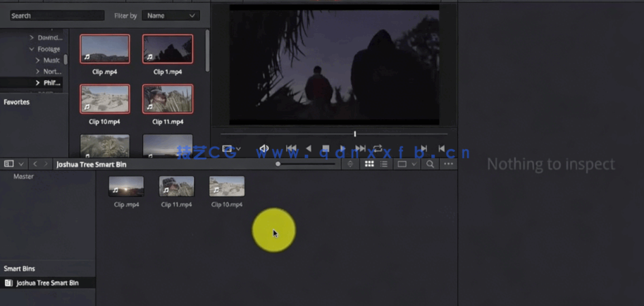The height and width of the screenshot is (306, 644).
Task: Open the viewer display mode dropdown
Action: click(x=231, y=148)
